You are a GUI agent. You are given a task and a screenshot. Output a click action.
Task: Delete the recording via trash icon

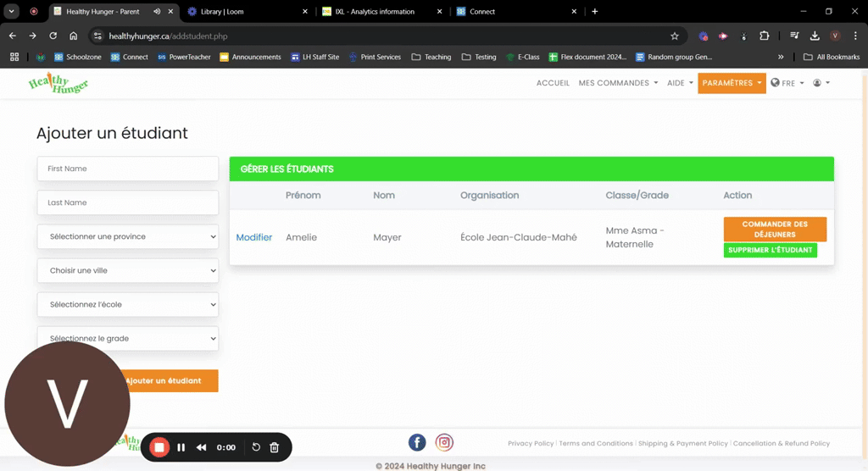point(274,447)
